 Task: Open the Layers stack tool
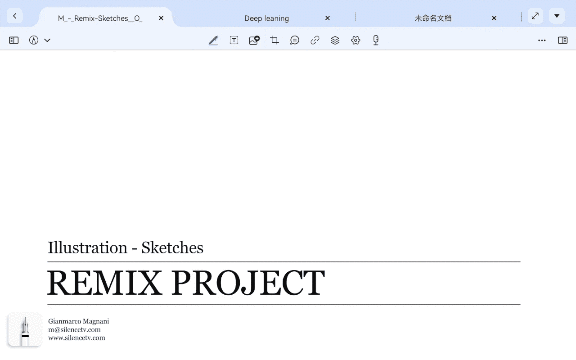[x=335, y=40]
